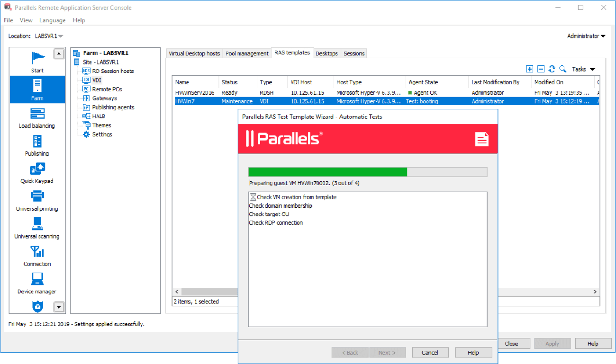Select VDI node in tree
Image resolution: width=616 pixels, height=364 pixels.
pyautogui.click(x=97, y=80)
